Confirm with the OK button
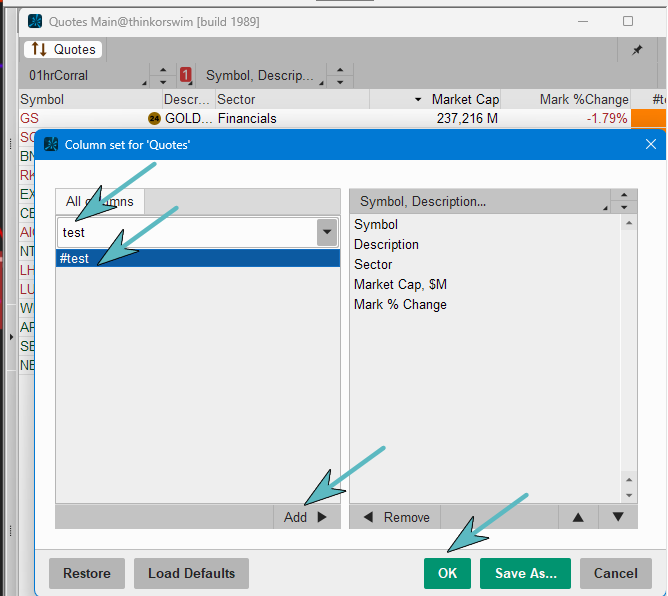668x596 pixels. click(x=447, y=573)
